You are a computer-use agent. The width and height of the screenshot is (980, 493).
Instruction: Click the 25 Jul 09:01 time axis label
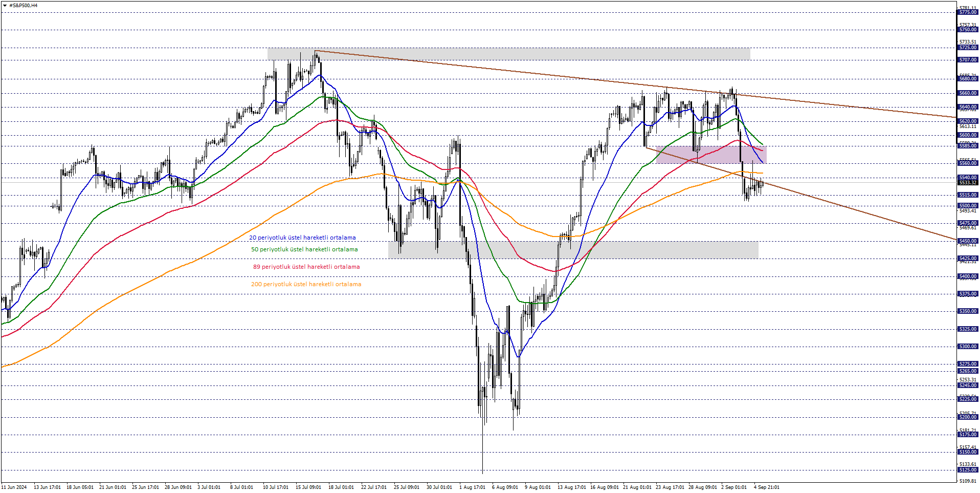(407, 487)
